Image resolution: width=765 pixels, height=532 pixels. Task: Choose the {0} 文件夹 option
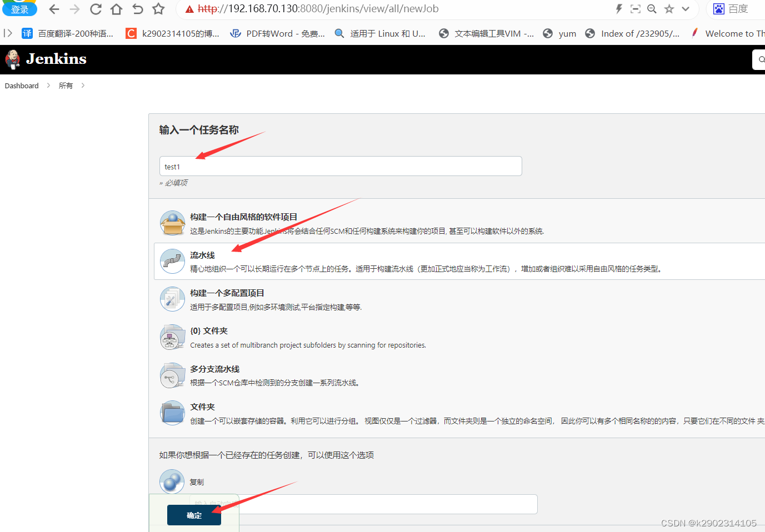(x=209, y=331)
